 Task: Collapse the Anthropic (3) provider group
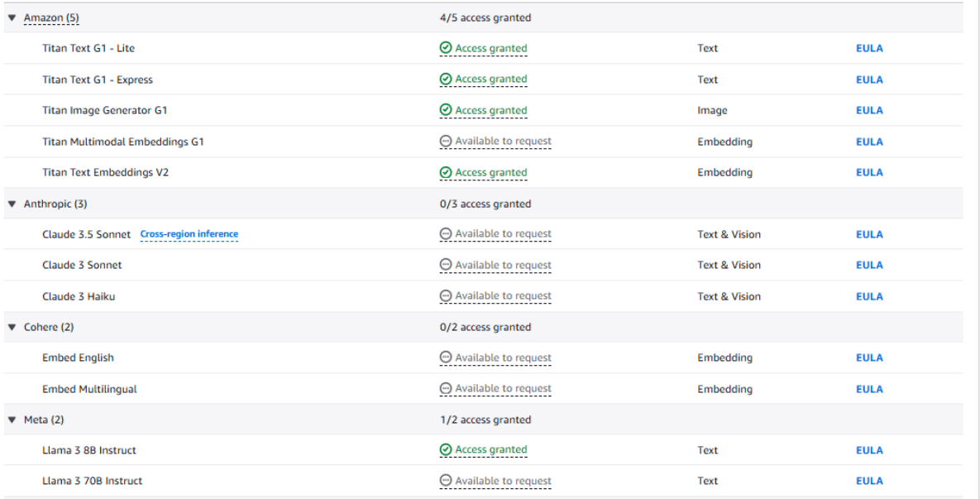tap(12, 204)
